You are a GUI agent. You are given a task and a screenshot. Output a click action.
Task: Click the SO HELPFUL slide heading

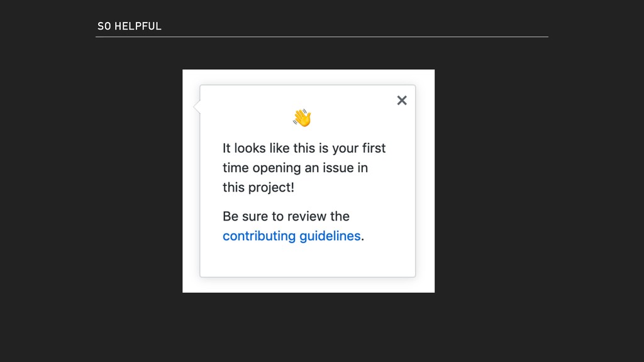(130, 26)
